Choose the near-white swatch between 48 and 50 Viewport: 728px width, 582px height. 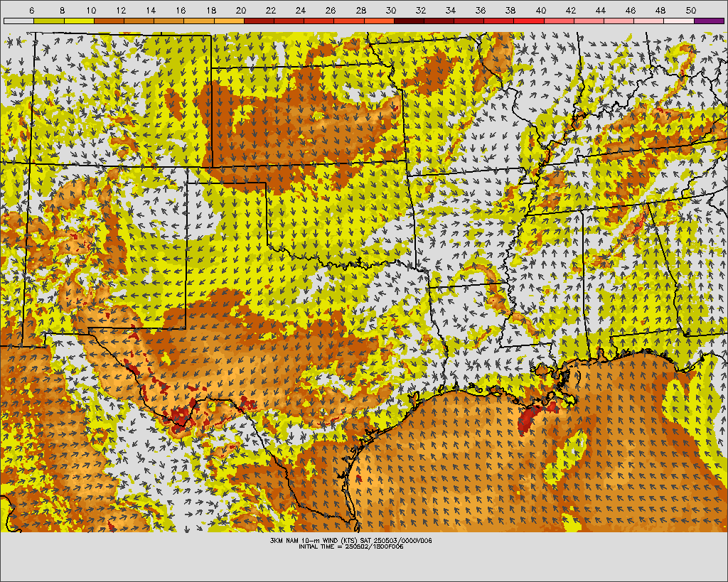[679, 21]
